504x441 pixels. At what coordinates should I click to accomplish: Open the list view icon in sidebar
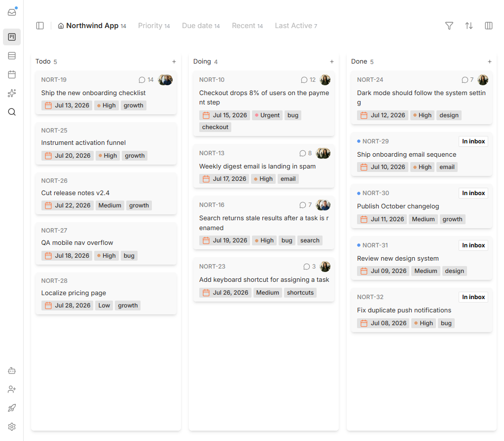[12, 56]
